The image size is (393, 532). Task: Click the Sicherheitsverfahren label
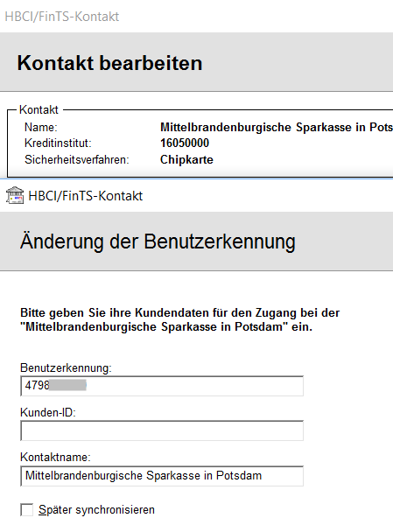(x=77, y=159)
